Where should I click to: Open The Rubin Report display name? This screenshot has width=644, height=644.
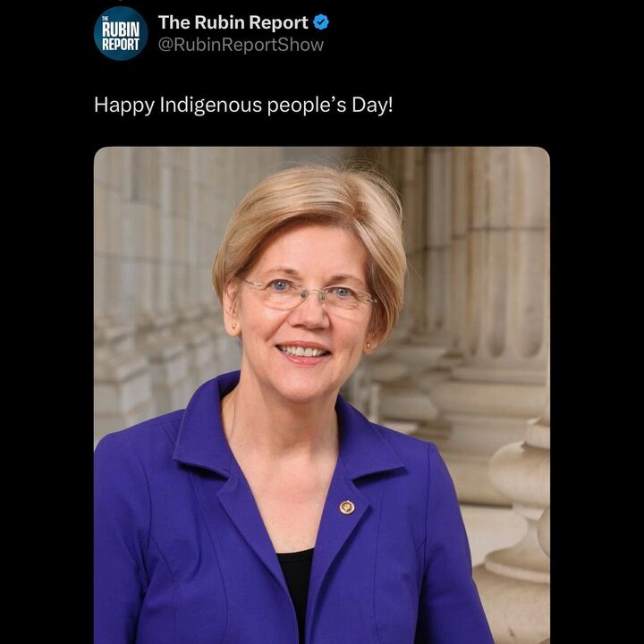click(233, 22)
